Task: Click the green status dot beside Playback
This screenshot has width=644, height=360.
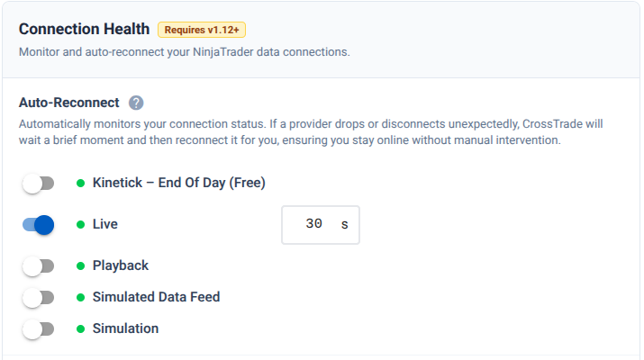Action: (80, 266)
